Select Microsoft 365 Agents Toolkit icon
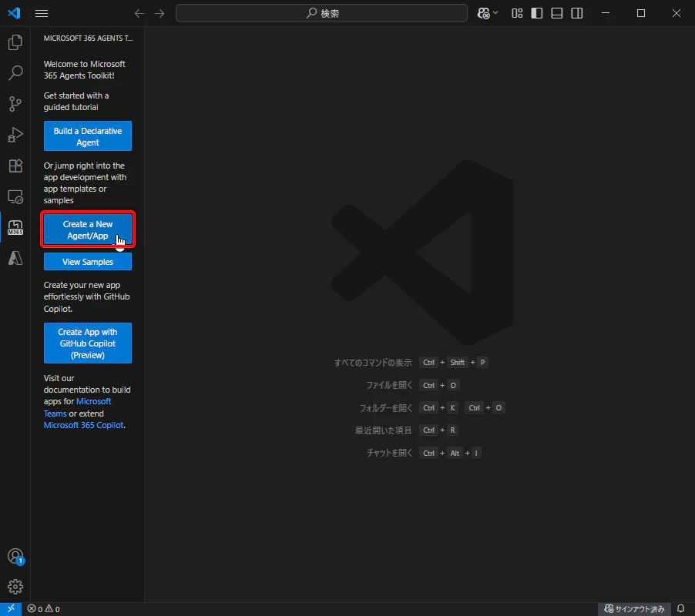This screenshot has width=695, height=616. pyautogui.click(x=15, y=228)
